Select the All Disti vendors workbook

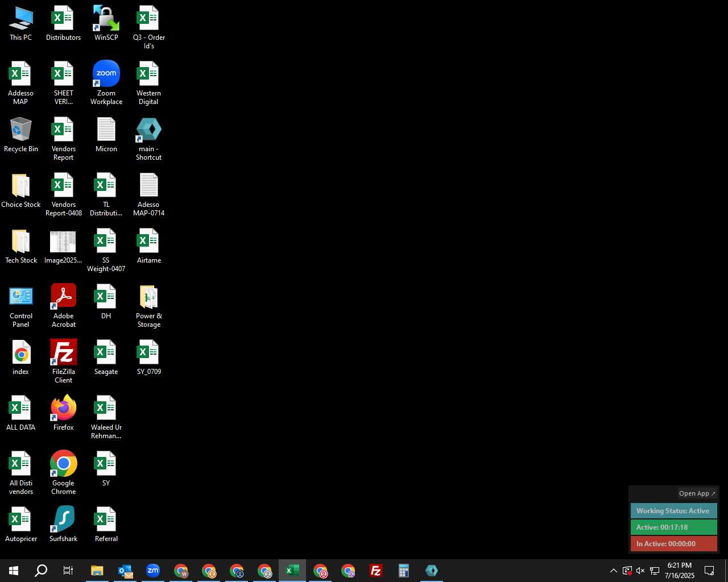(x=21, y=473)
